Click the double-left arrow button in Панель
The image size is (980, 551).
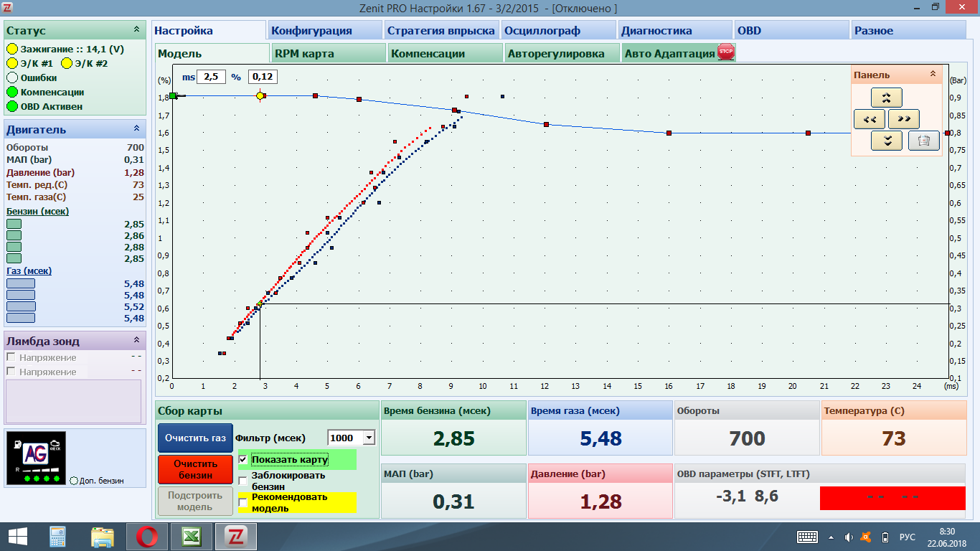pyautogui.click(x=870, y=119)
